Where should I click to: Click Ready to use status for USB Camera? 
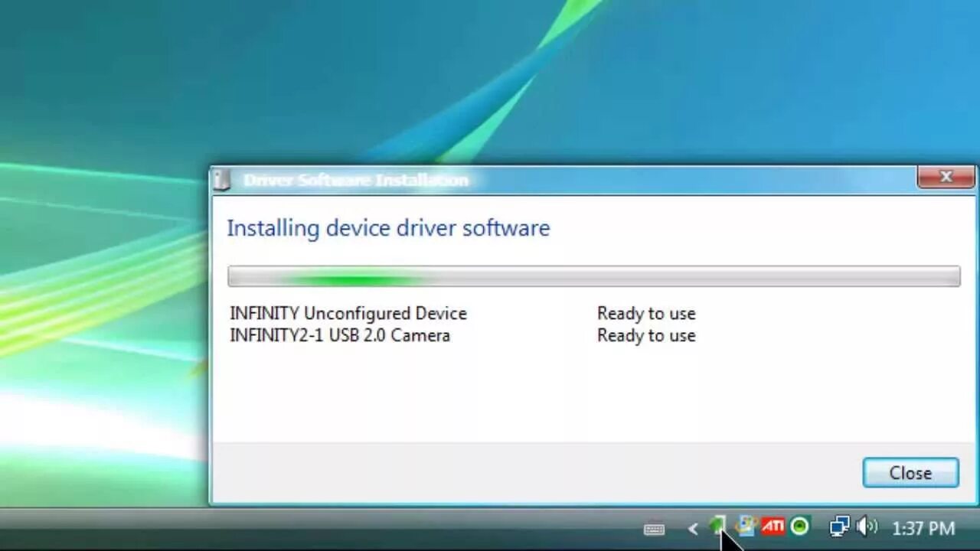click(646, 336)
